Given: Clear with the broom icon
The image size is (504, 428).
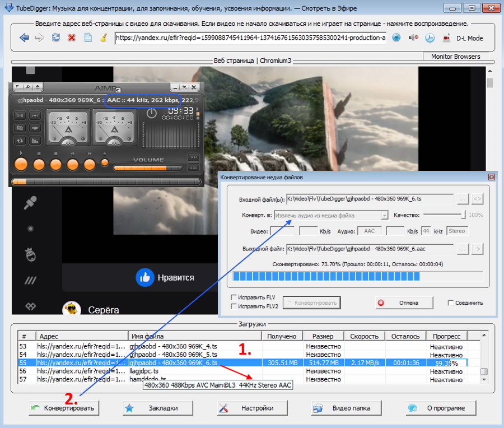Looking at the screenshot, I should [x=104, y=38].
